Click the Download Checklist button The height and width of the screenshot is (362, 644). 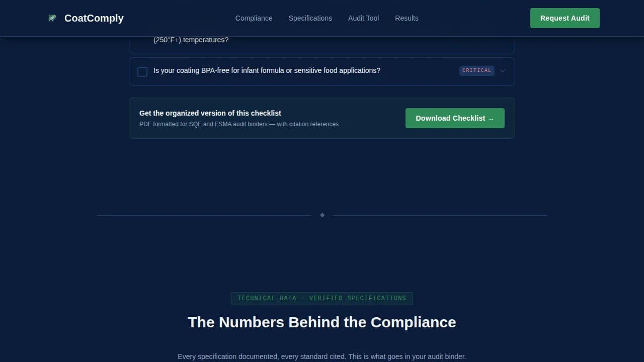point(454,118)
